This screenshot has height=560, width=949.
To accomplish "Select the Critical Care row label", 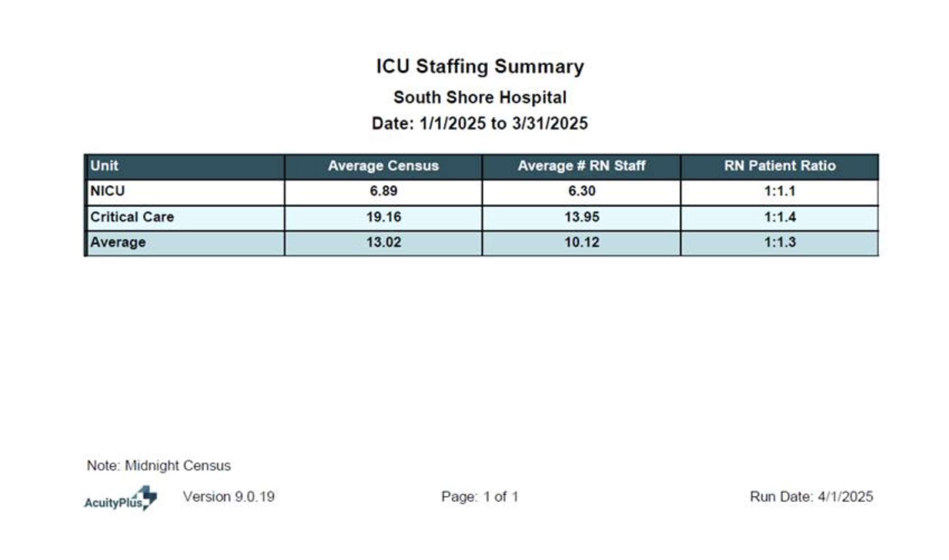I will pyautogui.click(x=132, y=217).
